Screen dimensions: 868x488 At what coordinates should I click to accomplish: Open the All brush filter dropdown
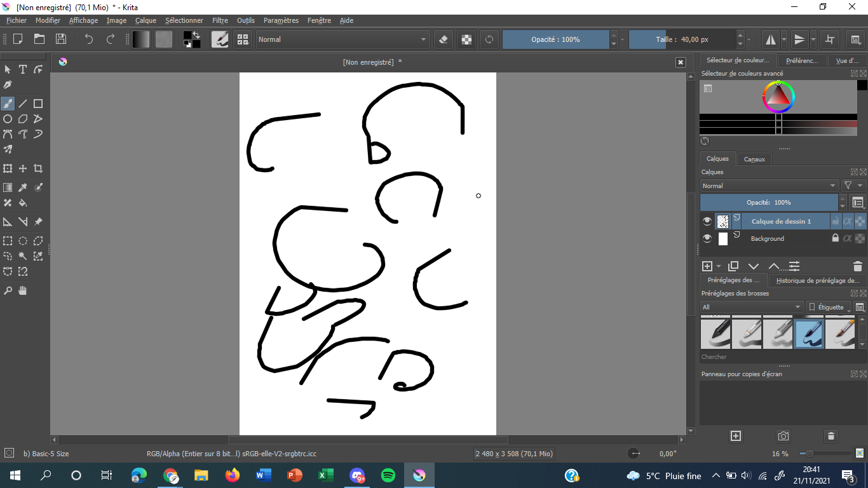coord(752,307)
